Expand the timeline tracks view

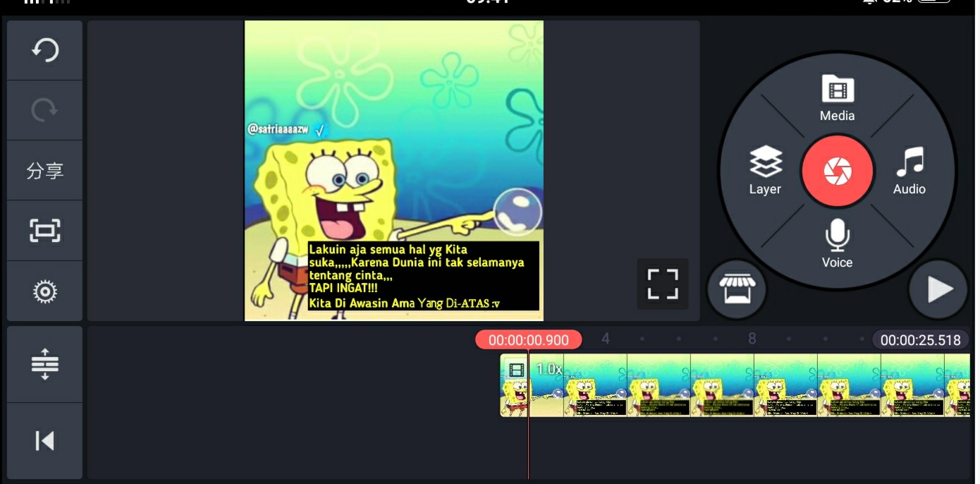[x=44, y=364]
